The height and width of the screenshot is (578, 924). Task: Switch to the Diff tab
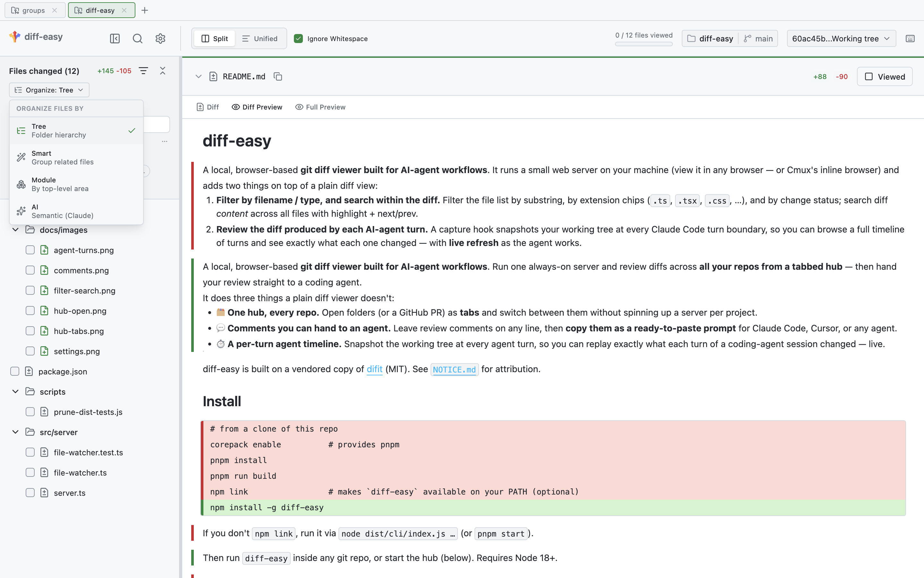coord(208,107)
